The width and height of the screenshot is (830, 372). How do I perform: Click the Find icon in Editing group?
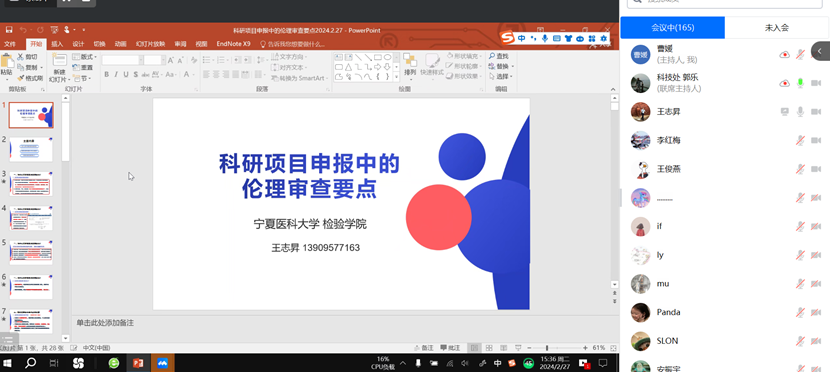pyautogui.click(x=498, y=56)
